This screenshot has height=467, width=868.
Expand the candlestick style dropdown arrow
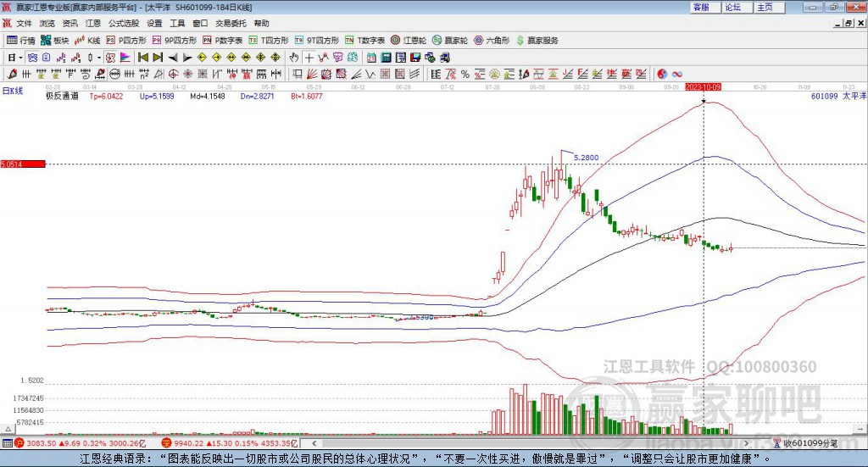pyautogui.click(x=99, y=58)
